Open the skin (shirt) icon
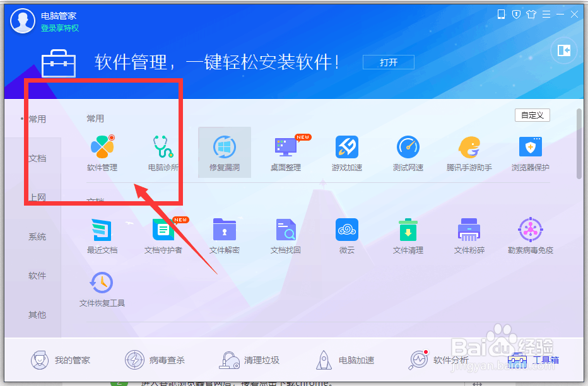 coord(531,15)
